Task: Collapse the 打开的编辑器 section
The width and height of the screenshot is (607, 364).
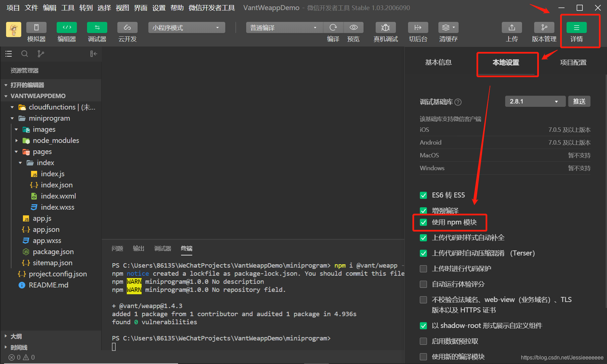Action: 6,85
